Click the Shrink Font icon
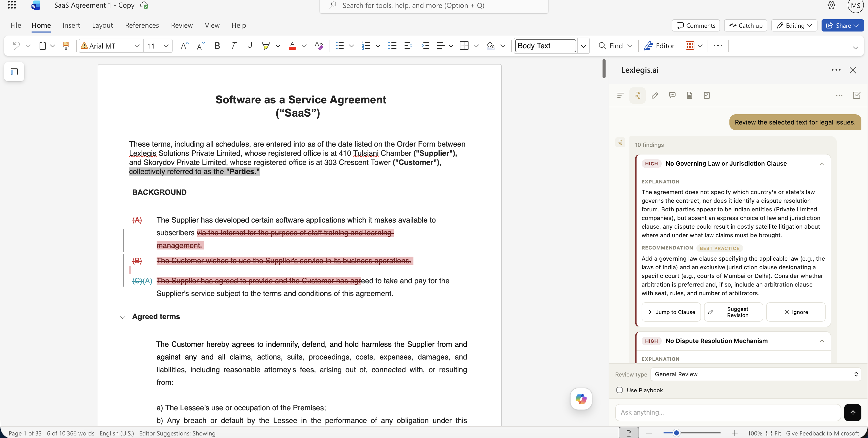 201,45
